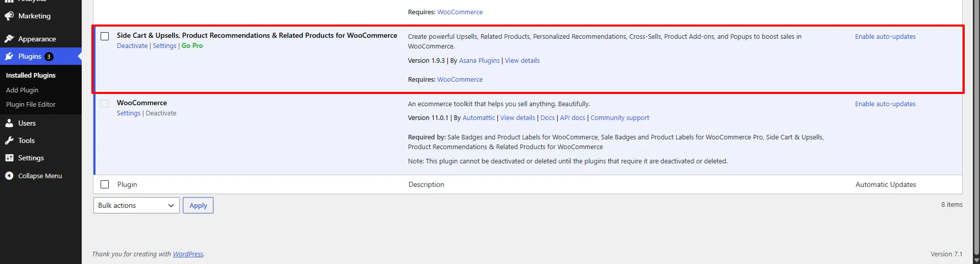Viewport: 980px width, 264px height.
Task: Click the Appearance paintbrush icon
Action: (x=9, y=39)
